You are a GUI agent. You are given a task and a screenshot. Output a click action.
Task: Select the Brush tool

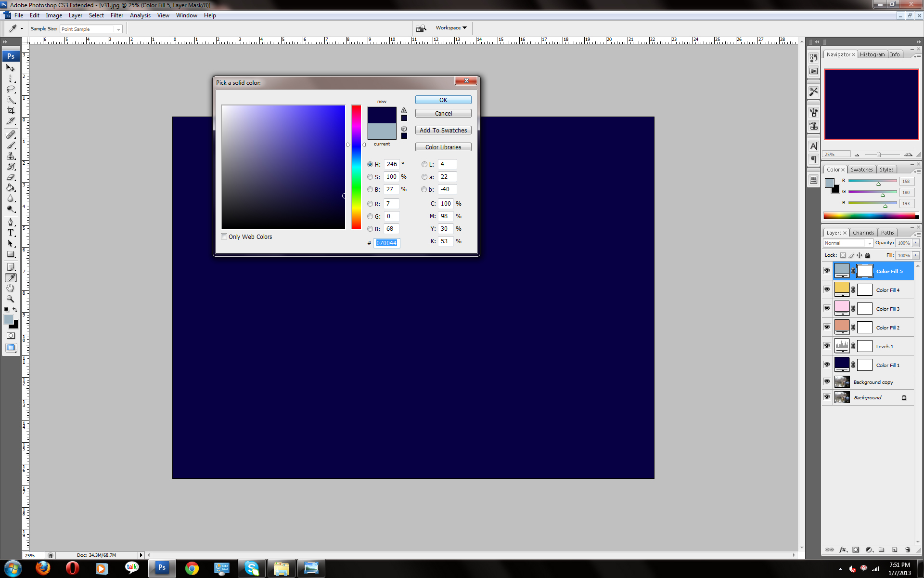(11, 145)
